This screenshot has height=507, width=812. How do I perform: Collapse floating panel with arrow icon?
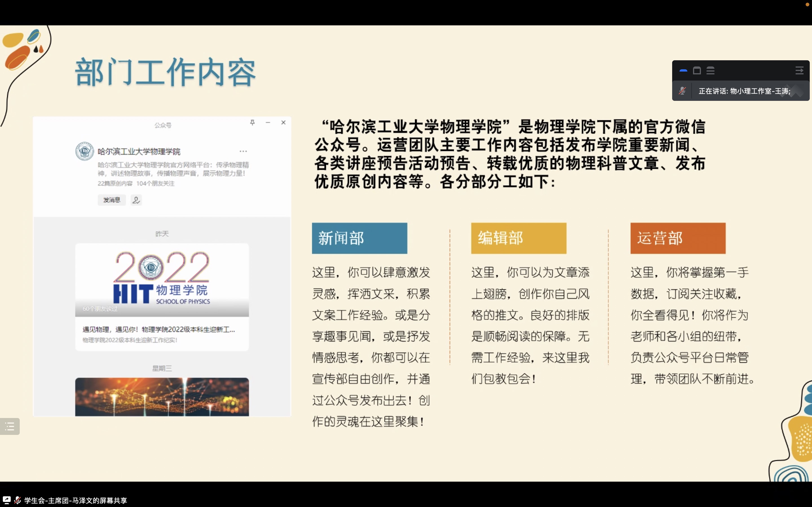(x=799, y=71)
